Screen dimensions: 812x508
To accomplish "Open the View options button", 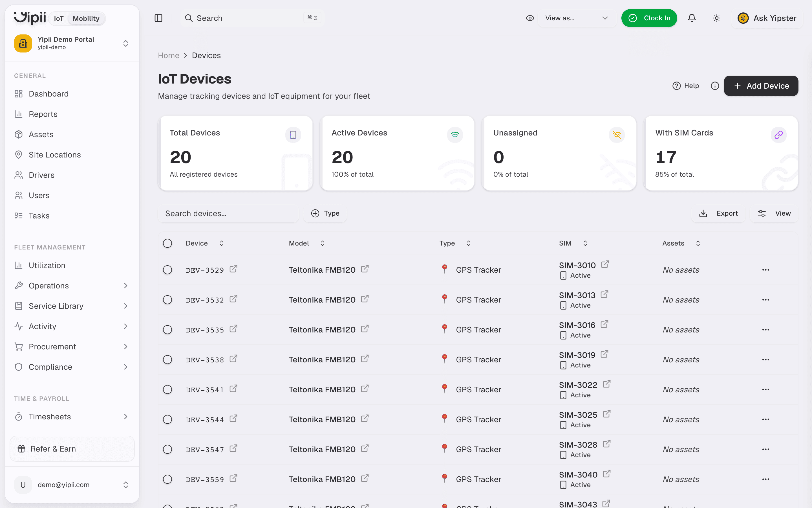I will click(774, 213).
